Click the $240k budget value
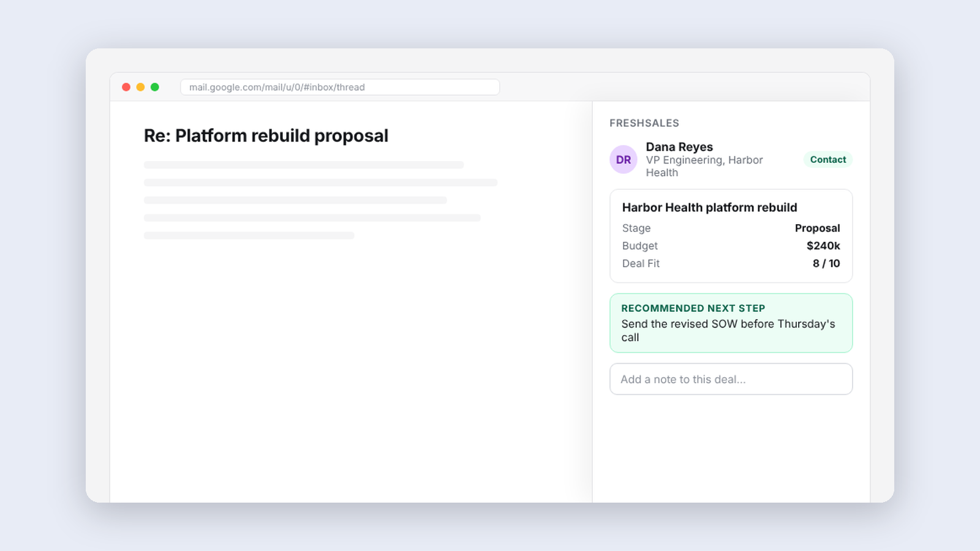Viewport: 980px width, 551px height. 823,246
